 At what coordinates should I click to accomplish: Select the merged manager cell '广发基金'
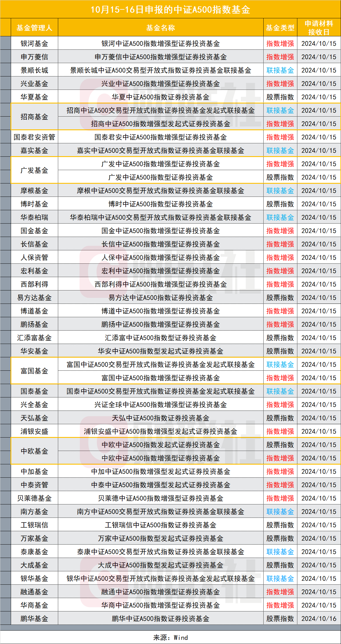click(x=34, y=170)
